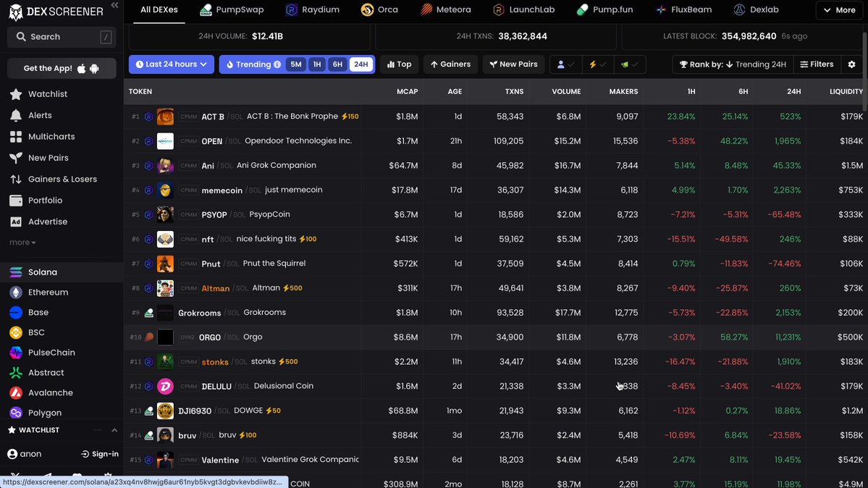Select the 5M trending timeframe
Viewport: 868px width, 488px height.
(296, 64)
